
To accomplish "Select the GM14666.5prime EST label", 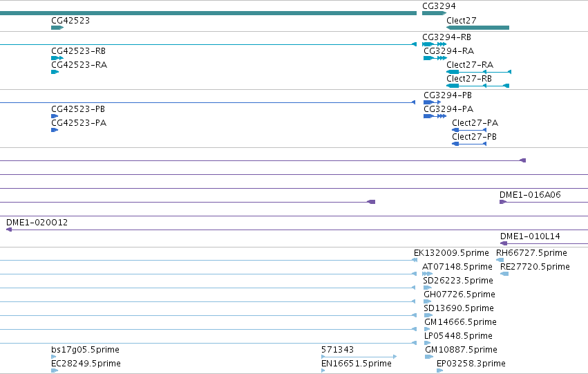I will pyautogui.click(x=460, y=322).
